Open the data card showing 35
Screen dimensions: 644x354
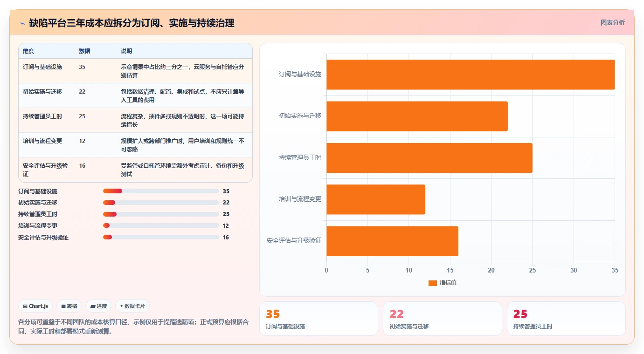click(319, 319)
